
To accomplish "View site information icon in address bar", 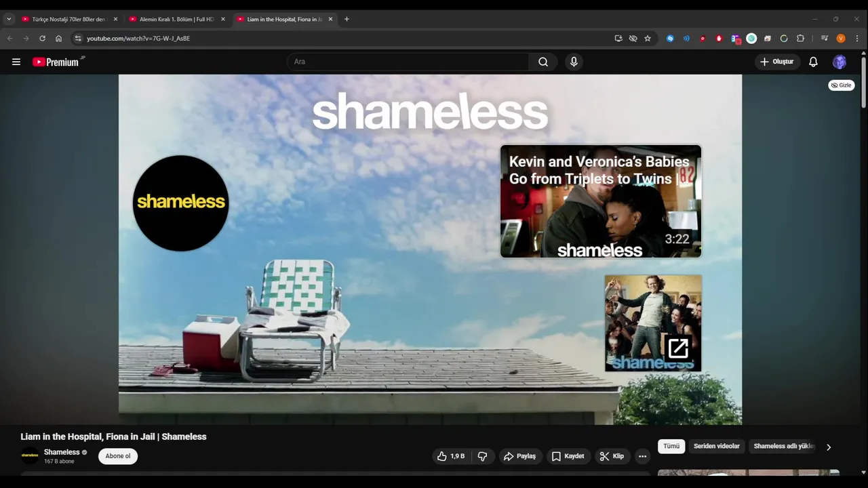I will tap(78, 39).
